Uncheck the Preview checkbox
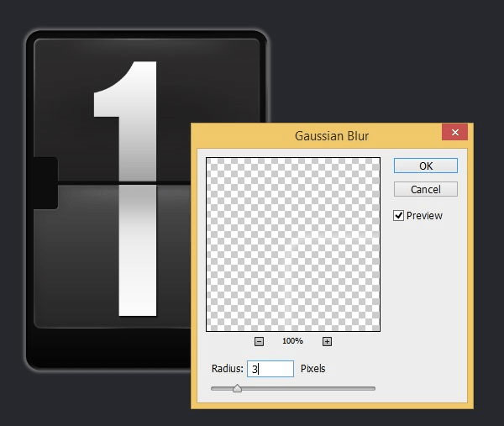The height and width of the screenshot is (426, 504). 399,216
